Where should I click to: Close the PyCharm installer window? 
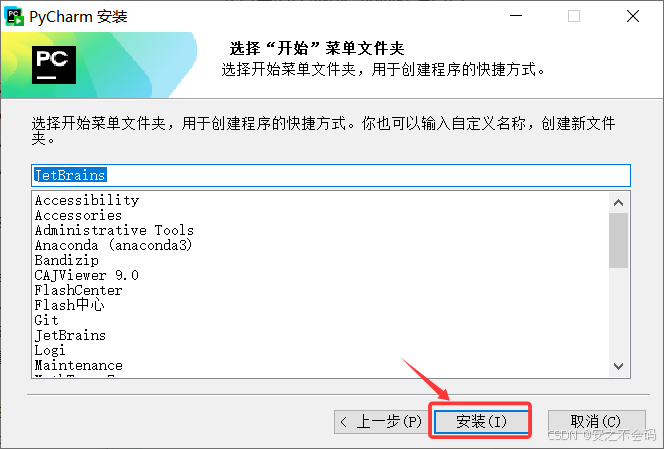633,17
